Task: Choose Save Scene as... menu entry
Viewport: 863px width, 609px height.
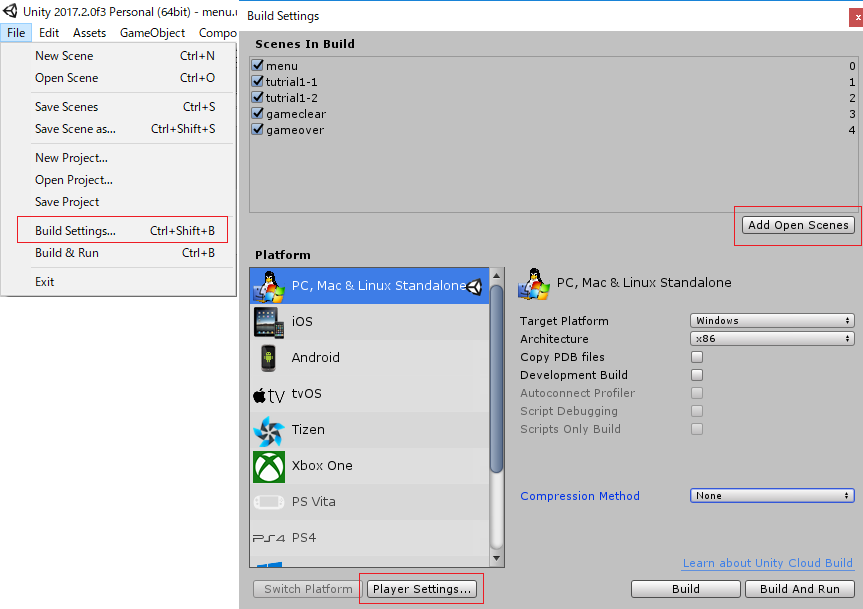Action: point(125,129)
